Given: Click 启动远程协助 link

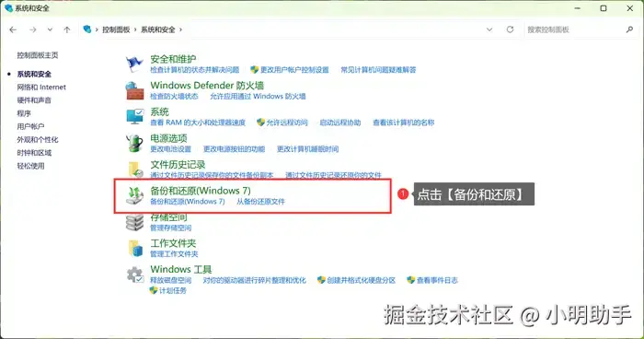Looking at the screenshot, I should (340, 123).
